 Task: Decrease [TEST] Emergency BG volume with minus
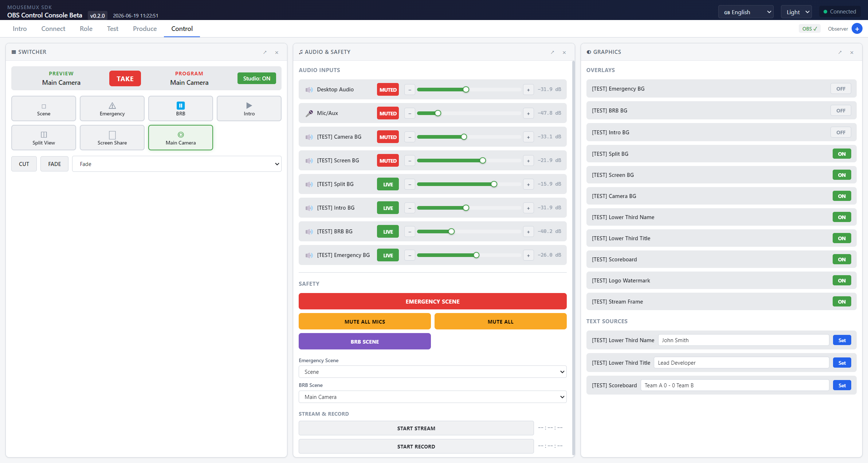click(410, 255)
